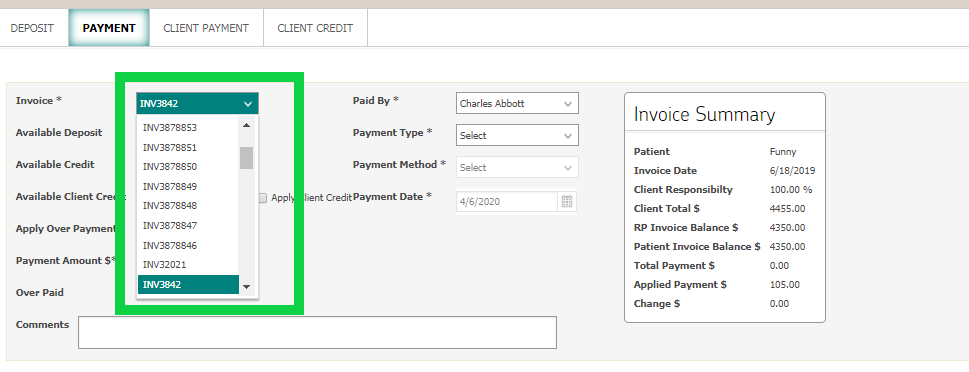The width and height of the screenshot is (969, 372).
Task: Open the CLIENT PAYMENT tab
Action: click(x=206, y=28)
